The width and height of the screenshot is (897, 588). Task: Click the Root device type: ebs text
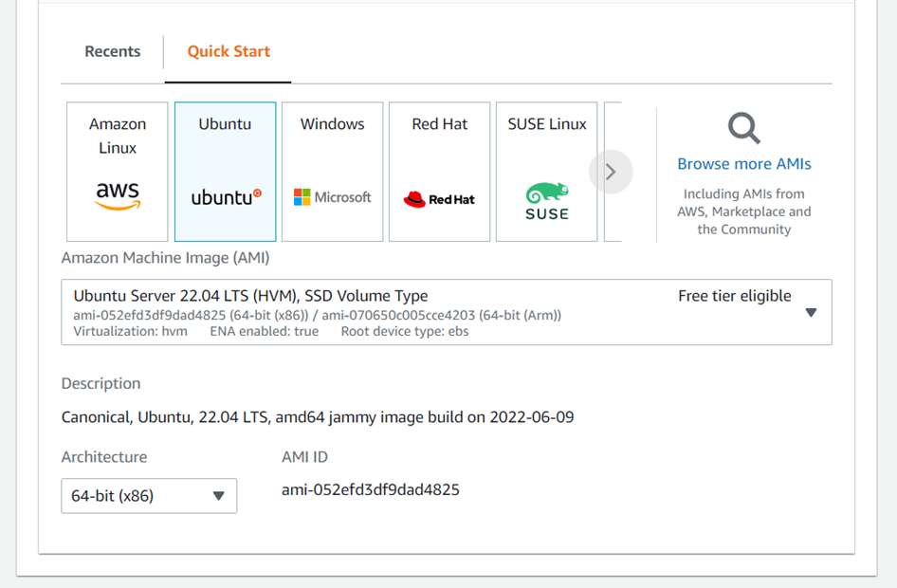point(405,331)
